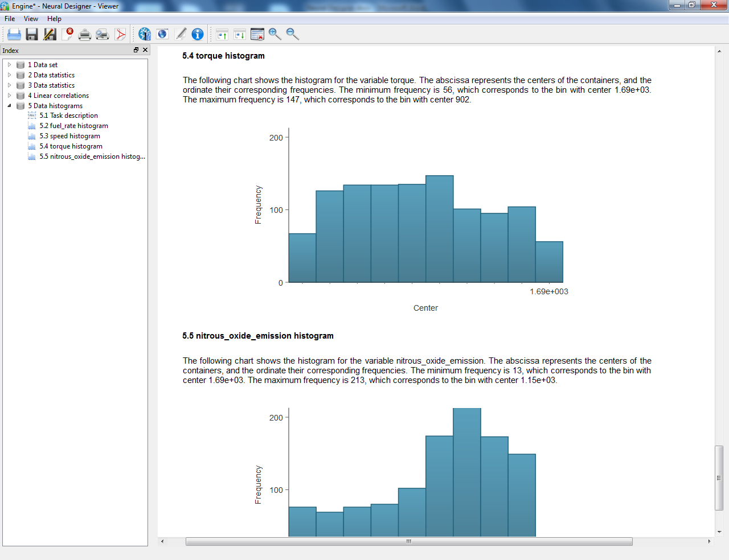Click the Print preview icon
Image resolution: width=729 pixels, height=560 pixels.
(x=103, y=34)
